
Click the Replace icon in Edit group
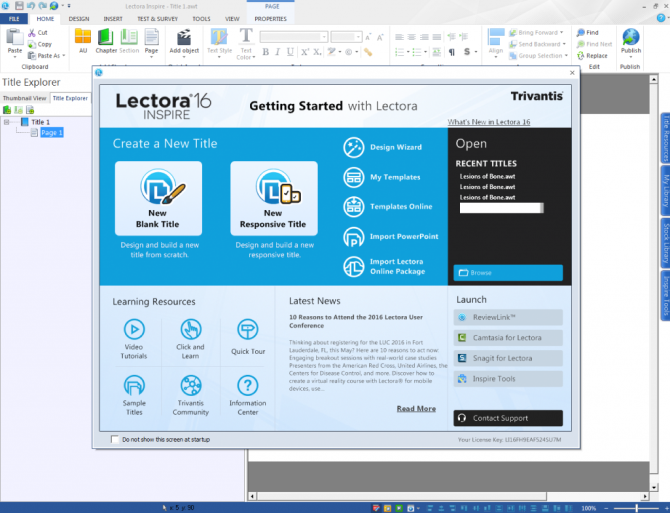pos(581,56)
